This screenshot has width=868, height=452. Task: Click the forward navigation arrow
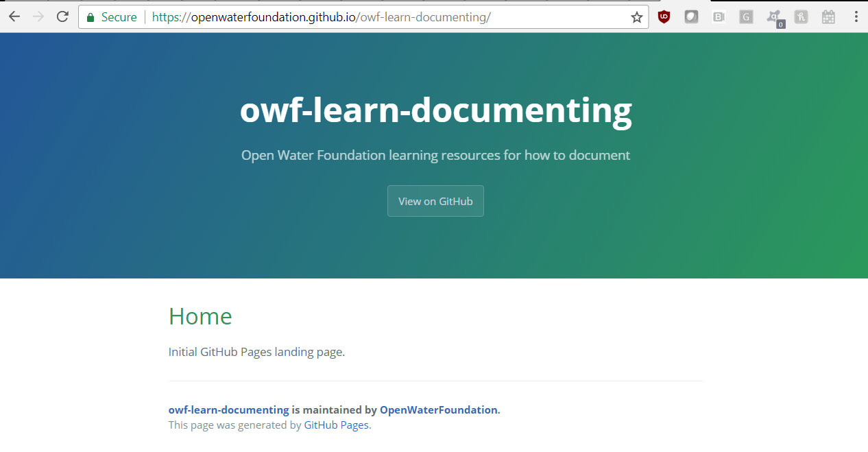click(38, 17)
